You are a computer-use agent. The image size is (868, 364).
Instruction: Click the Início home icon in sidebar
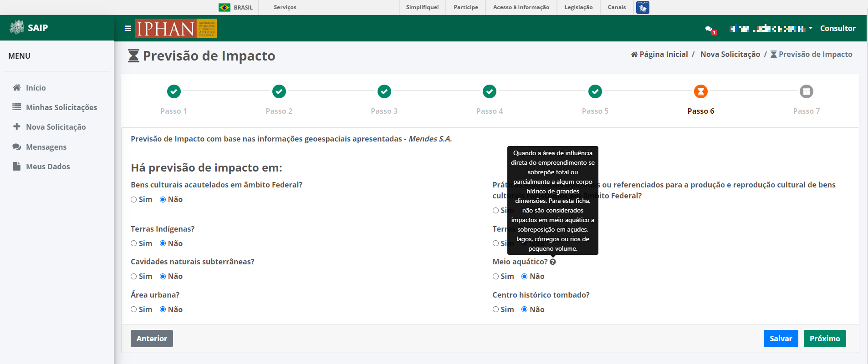click(x=17, y=87)
